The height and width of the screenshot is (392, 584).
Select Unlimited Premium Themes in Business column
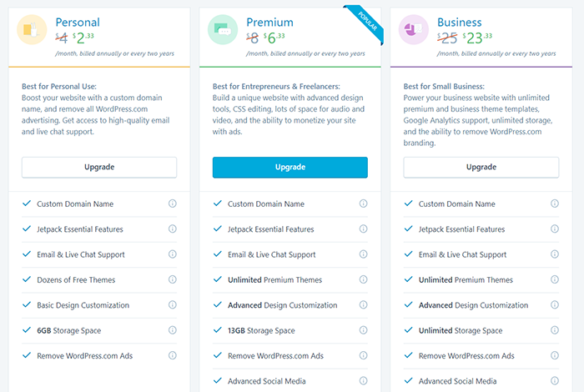point(466,280)
